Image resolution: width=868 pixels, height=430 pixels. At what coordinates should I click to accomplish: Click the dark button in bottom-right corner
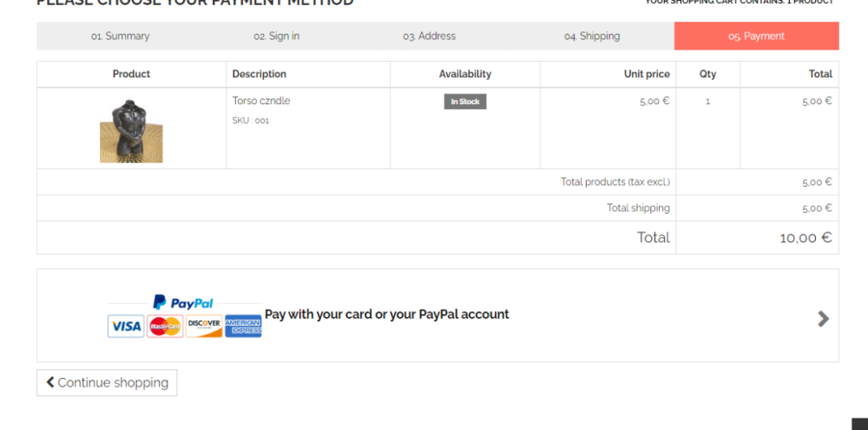pyautogui.click(x=859, y=424)
